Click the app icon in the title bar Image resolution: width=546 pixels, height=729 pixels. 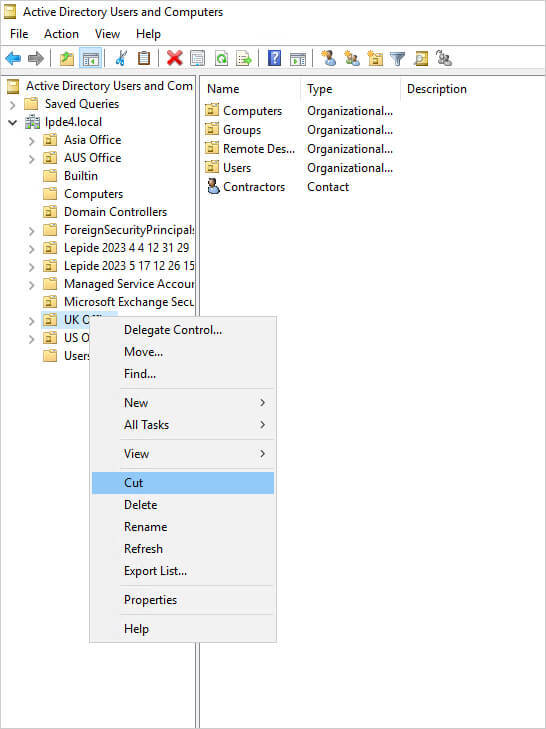click(x=10, y=12)
